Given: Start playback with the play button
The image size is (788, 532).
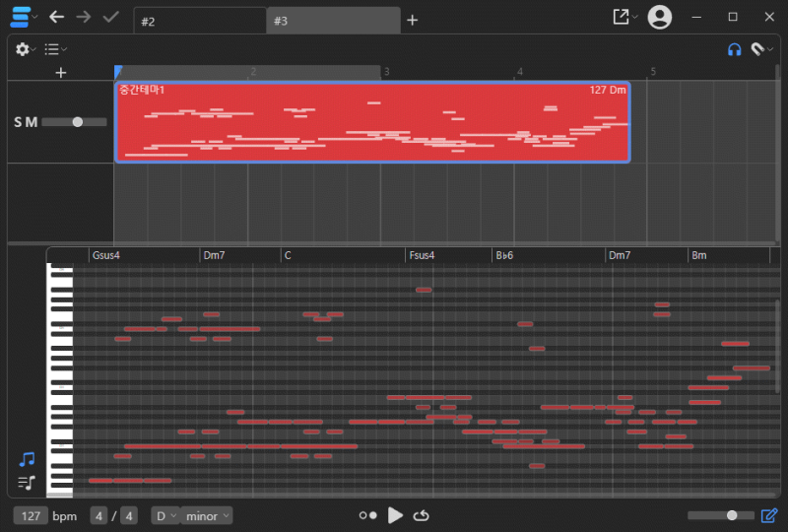Looking at the screenshot, I should point(395,515).
